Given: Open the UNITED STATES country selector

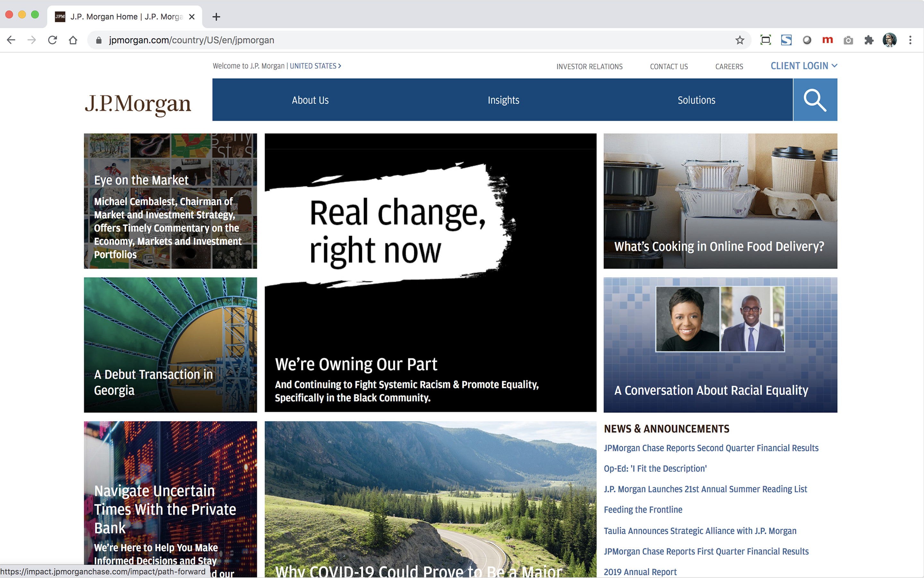Looking at the screenshot, I should click(x=315, y=66).
